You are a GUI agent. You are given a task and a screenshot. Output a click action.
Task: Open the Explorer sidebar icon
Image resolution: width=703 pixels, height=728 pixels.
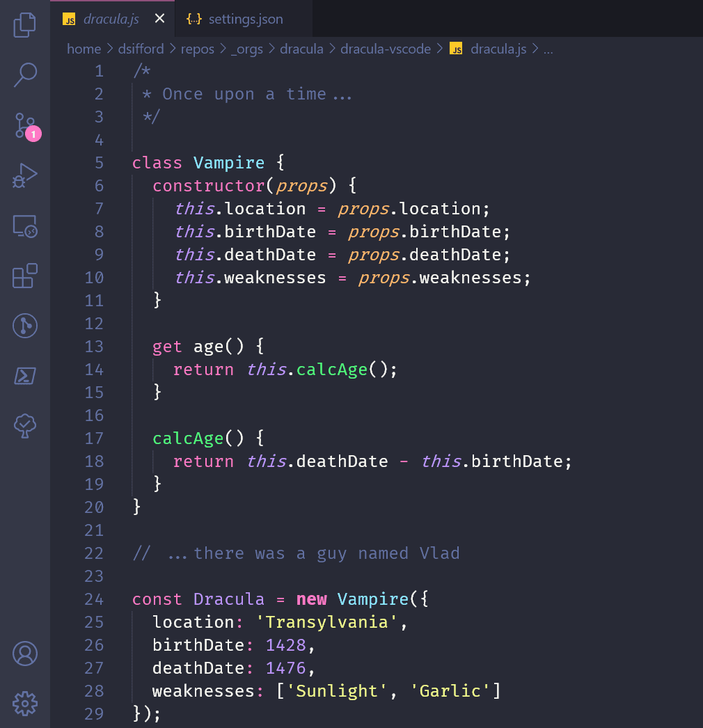point(25,24)
